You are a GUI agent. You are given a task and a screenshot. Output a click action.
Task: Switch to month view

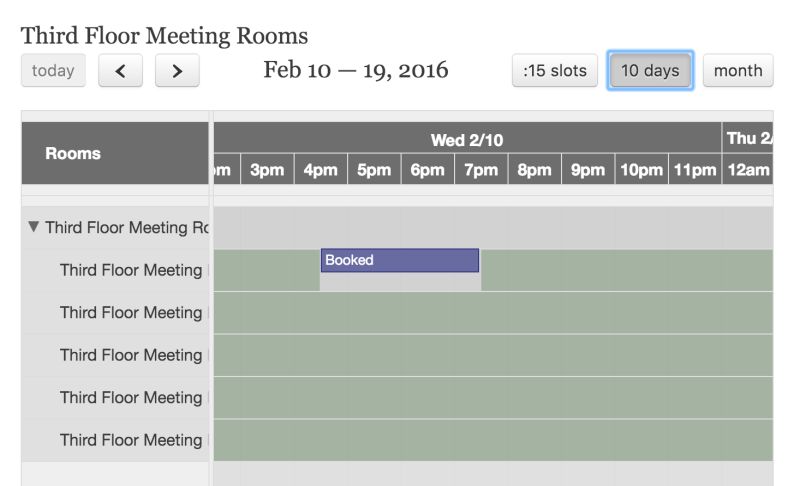(x=738, y=71)
